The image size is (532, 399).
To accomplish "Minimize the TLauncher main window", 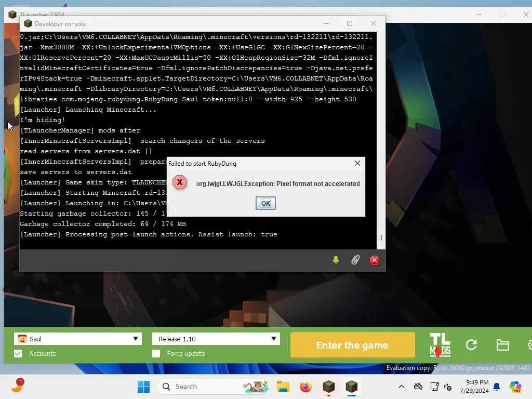I will (479, 15).
